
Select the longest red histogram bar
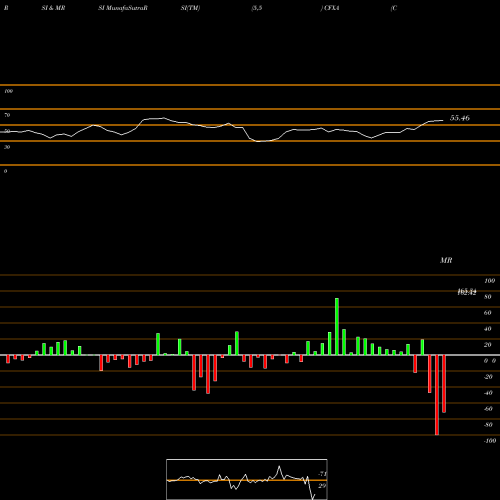pos(437,395)
